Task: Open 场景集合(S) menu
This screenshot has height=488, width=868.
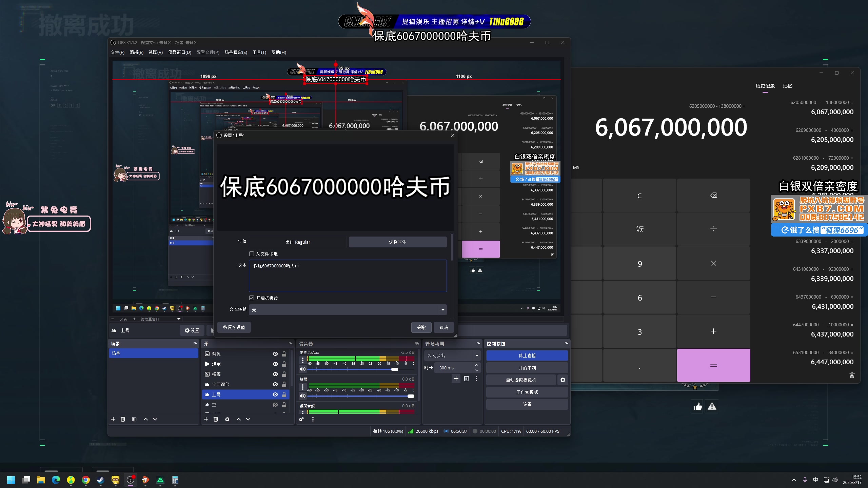Action: (236, 52)
